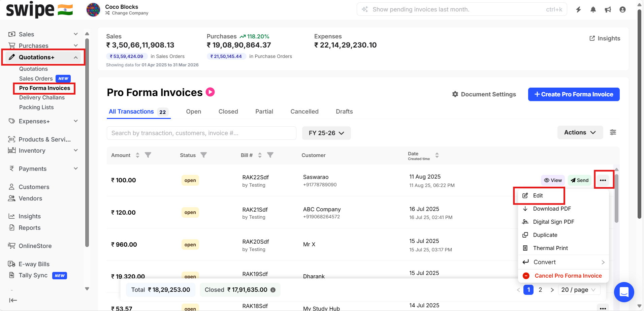Click the megaphone announcements icon
This screenshot has height=311, width=644.
(x=608, y=9)
